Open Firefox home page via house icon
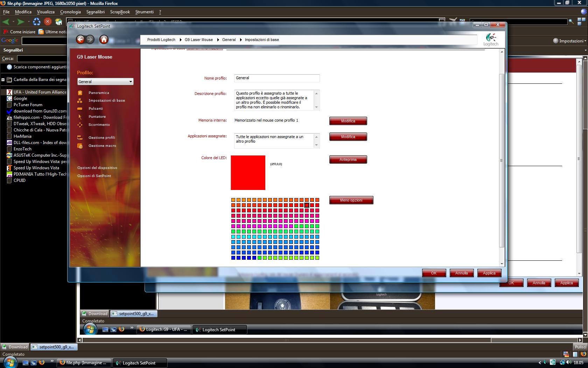This screenshot has width=588, height=368. [x=59, y=22]
